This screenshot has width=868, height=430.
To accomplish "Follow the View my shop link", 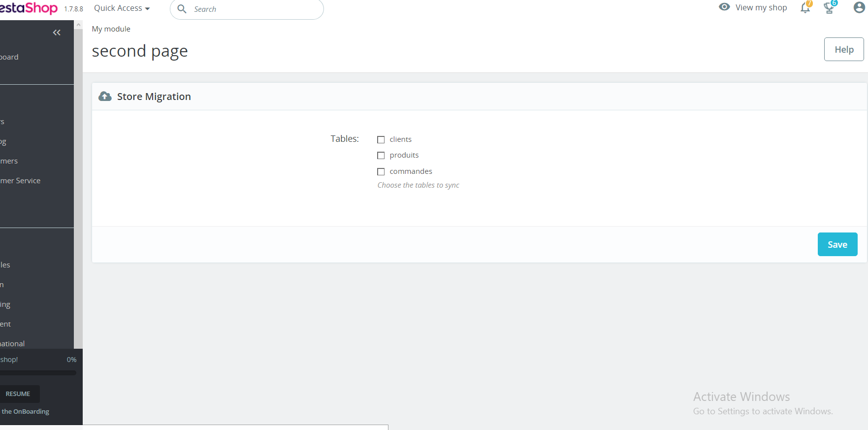I will coord(761,7).
